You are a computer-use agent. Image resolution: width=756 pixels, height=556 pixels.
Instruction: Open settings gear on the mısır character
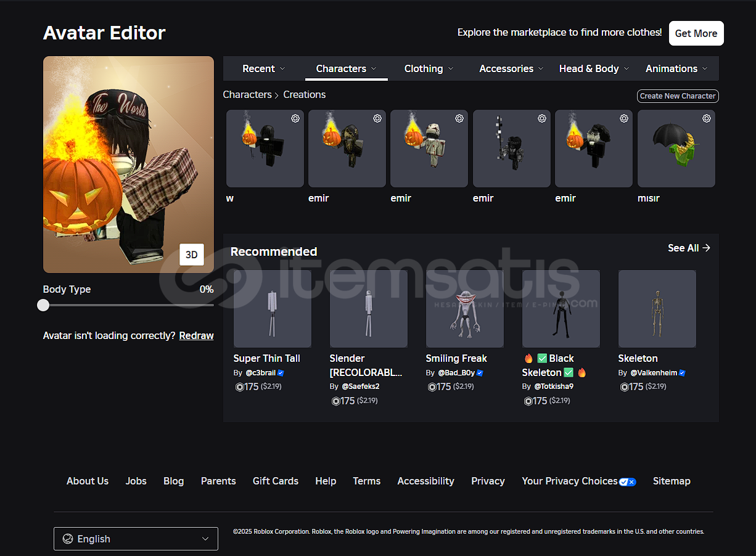click(707, 118)
